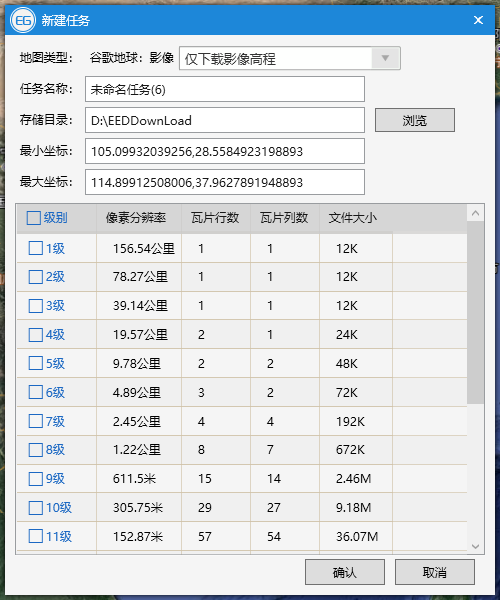Check the 5级 checkbox

click(x=36, y=363)
